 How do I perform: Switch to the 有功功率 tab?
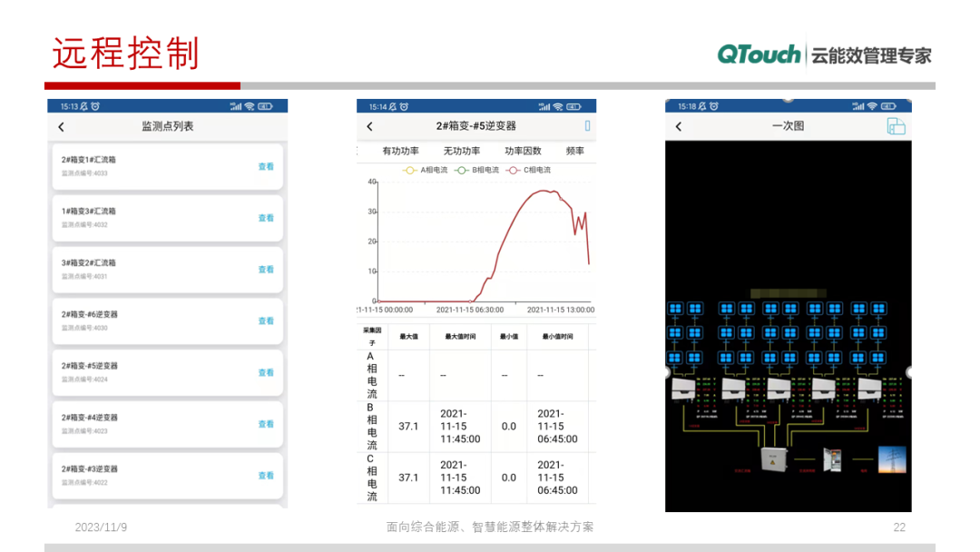point(401,151)
